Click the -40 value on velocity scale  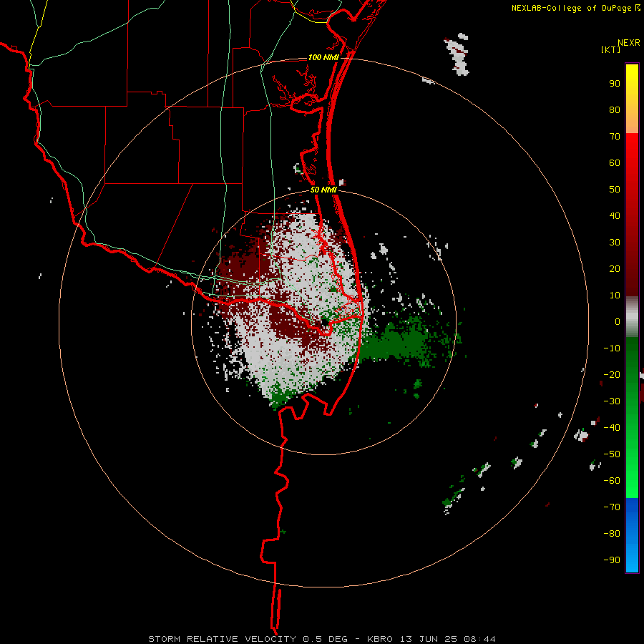coord(612,428)
